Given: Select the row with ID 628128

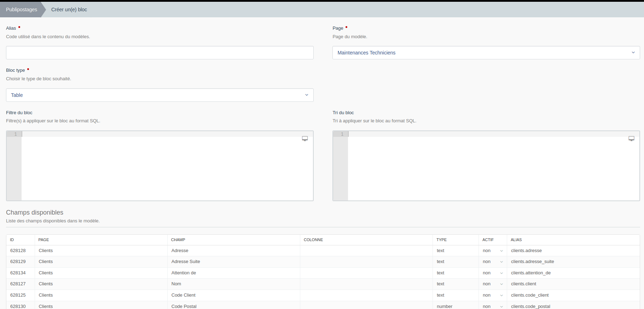Looking at the screenshot, I should (18, 251).
